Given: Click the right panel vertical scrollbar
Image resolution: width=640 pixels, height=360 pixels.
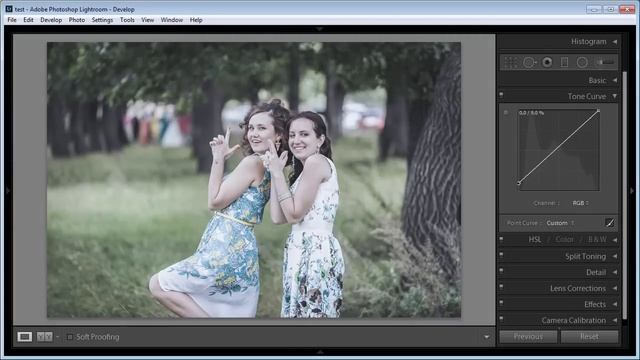Looking at the screenshot, I should pyautogui.click(x=624, y=195).
